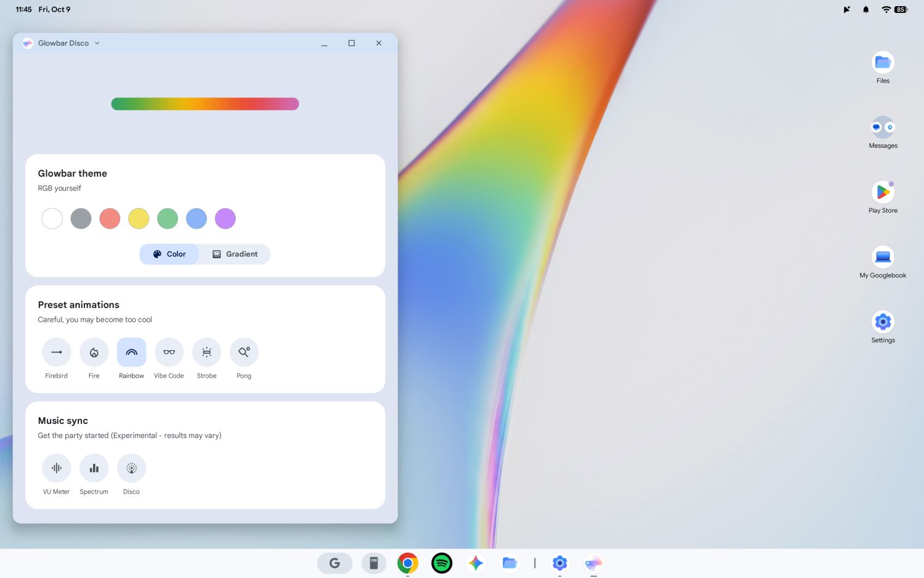Open Gemini sparkle app in shelf
Image resolution: width=924 pixels, height=578 pixels.
(x=476, y=563)
